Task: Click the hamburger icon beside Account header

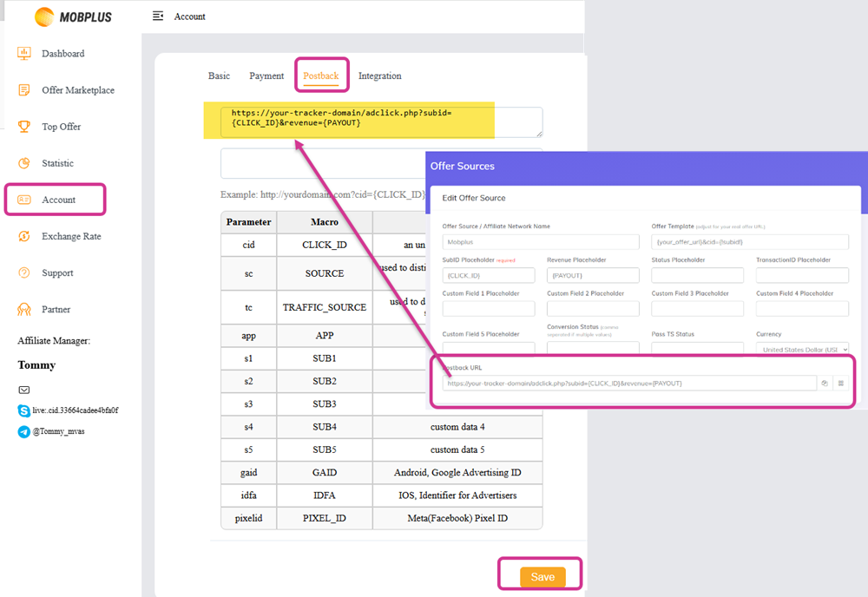Action: [x=158, y=16]
